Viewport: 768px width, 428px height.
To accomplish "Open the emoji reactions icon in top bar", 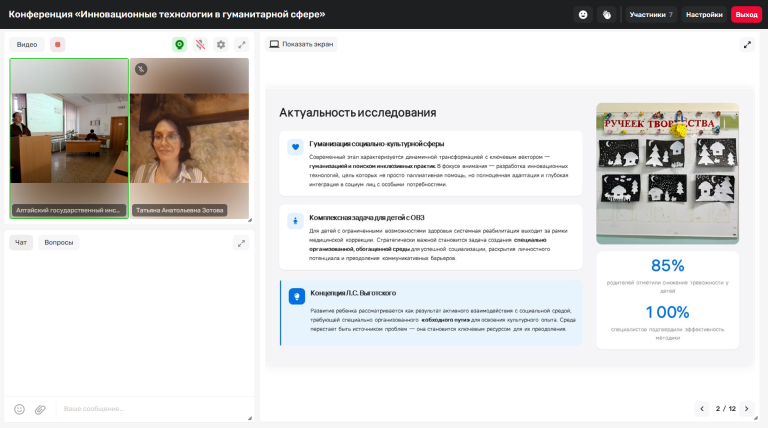I will [583, 15].
